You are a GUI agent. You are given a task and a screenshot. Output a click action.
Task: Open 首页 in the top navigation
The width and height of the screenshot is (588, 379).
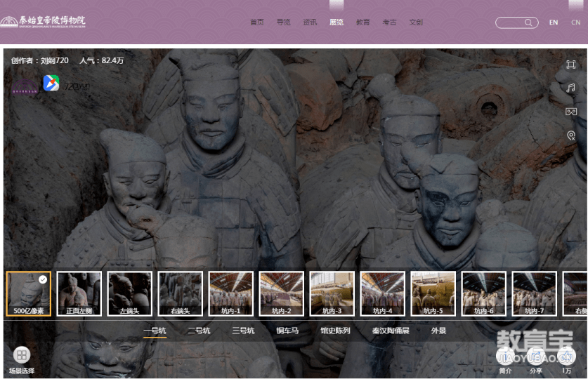[x=257, y=22]
